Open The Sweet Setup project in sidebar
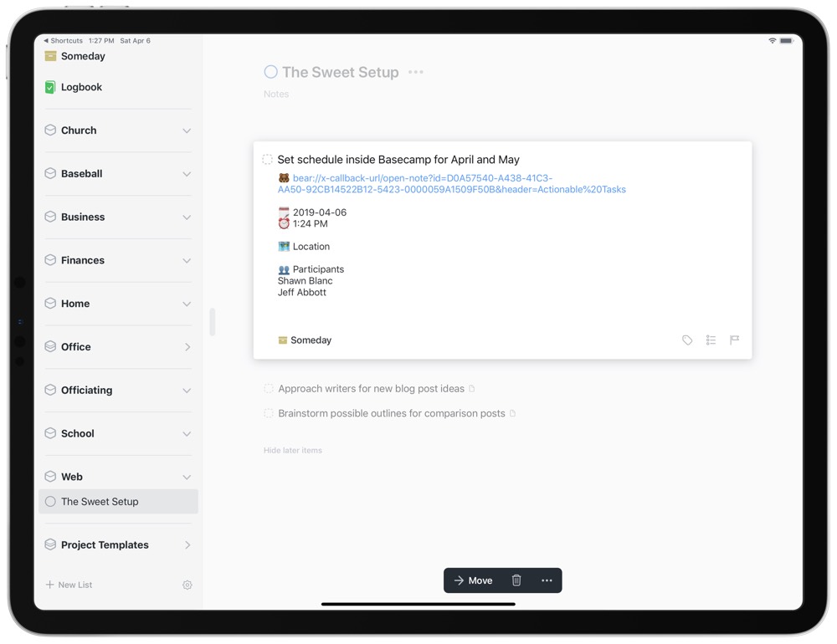The image size is (837, 644). point(118,502)
